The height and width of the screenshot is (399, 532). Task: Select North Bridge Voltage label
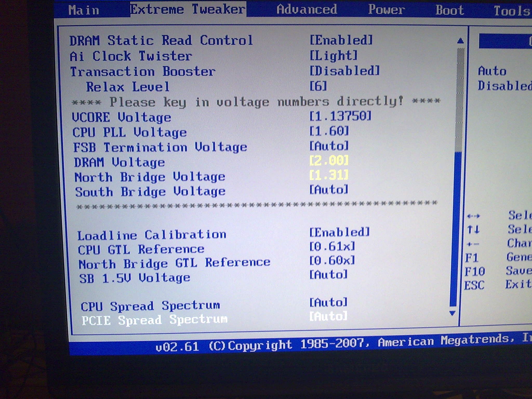(x=150, y=177)
